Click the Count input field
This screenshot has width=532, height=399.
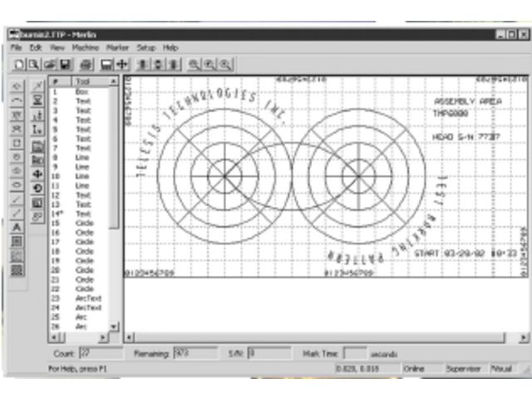[101, 353]
